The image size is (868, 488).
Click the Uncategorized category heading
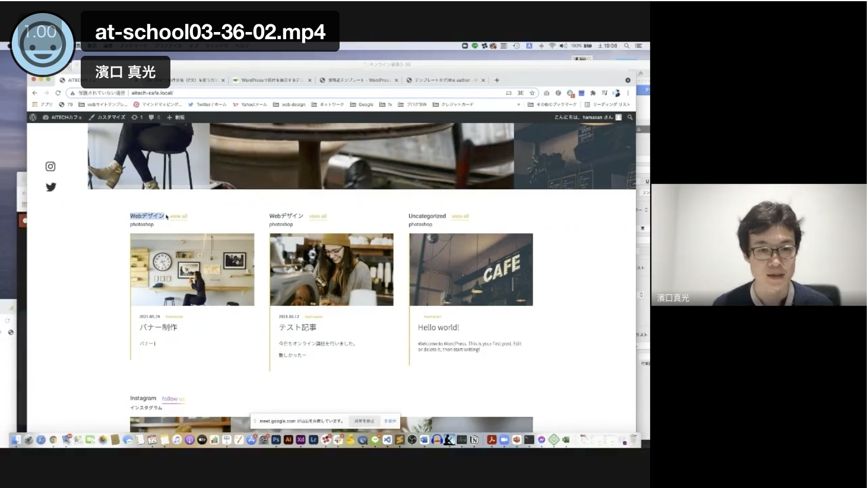(427, 216)
